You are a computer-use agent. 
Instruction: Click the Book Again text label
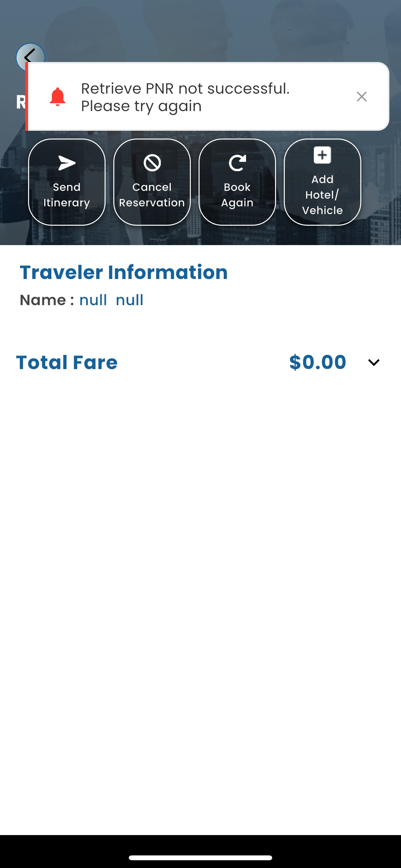coord(237,195)
